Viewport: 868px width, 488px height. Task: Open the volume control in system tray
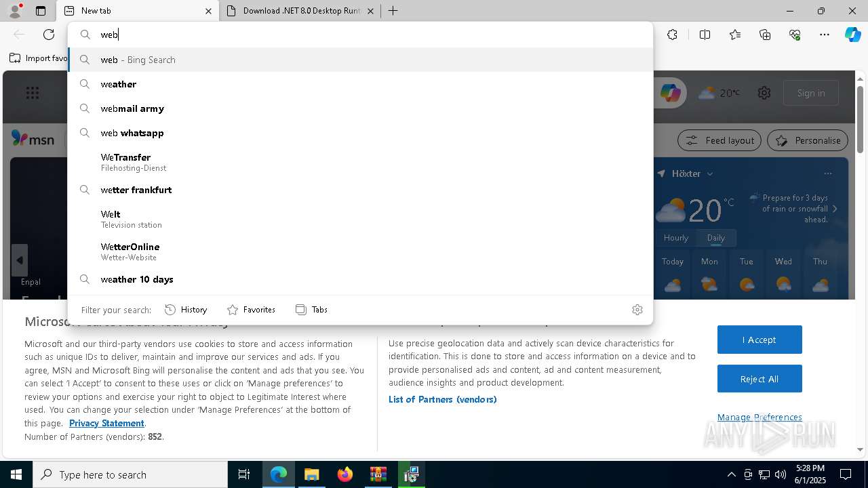click(x=781, y=474)
